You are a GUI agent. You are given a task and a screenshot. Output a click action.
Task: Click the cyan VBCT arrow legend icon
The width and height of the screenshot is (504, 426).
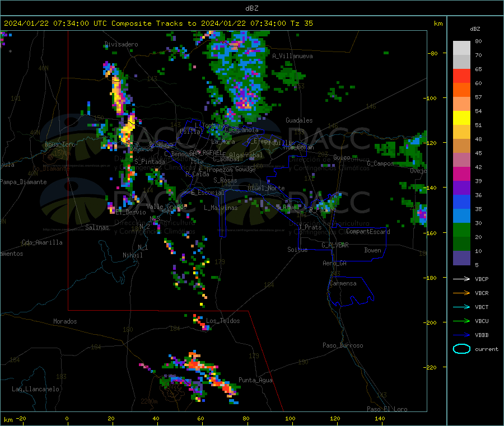pos(461,307)
